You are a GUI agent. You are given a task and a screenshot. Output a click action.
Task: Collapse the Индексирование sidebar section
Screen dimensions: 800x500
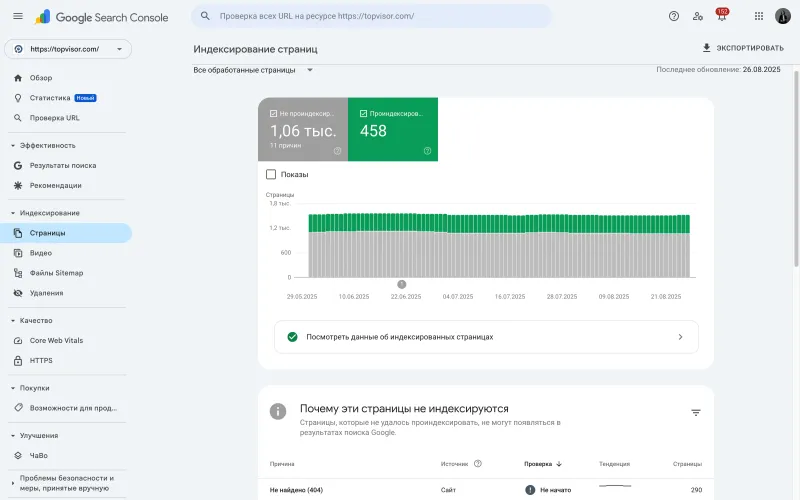coord(13,213)
